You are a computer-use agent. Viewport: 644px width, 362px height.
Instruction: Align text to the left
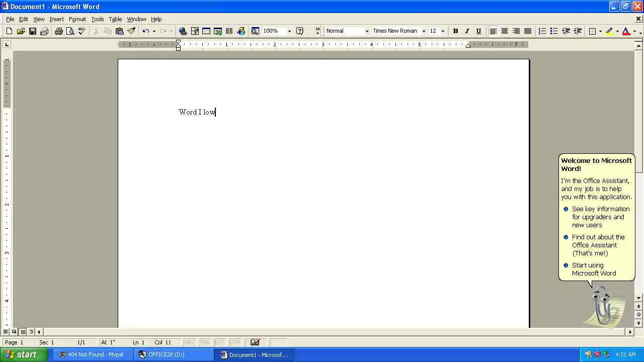point(493,31)
